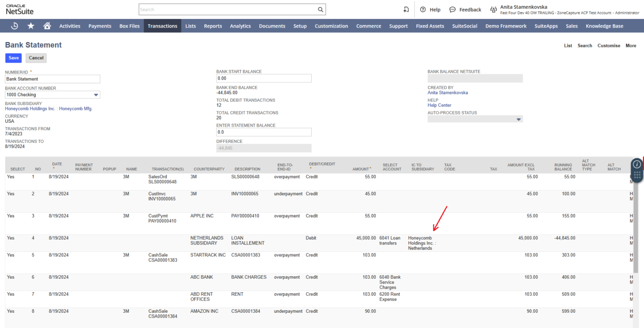Open the Help Center link
The height and width of the screenshot is (328, 644).
tap(440, 105)
